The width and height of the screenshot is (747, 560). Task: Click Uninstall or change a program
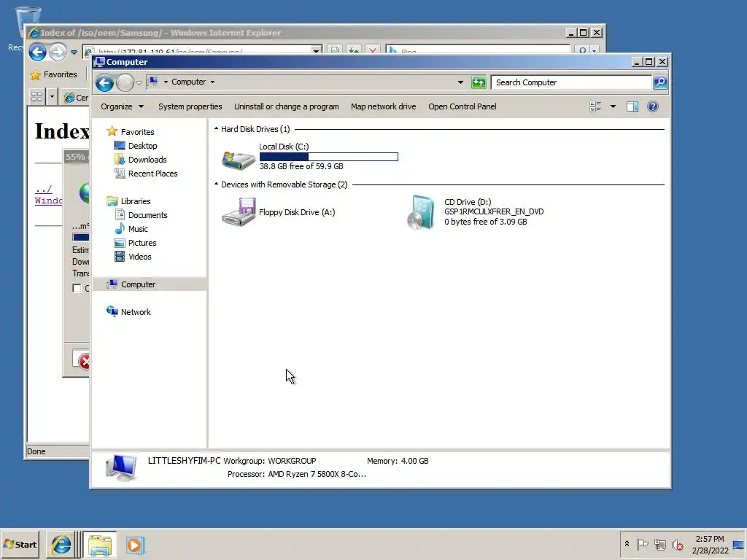pyautogui.click(x=286, y=106)
